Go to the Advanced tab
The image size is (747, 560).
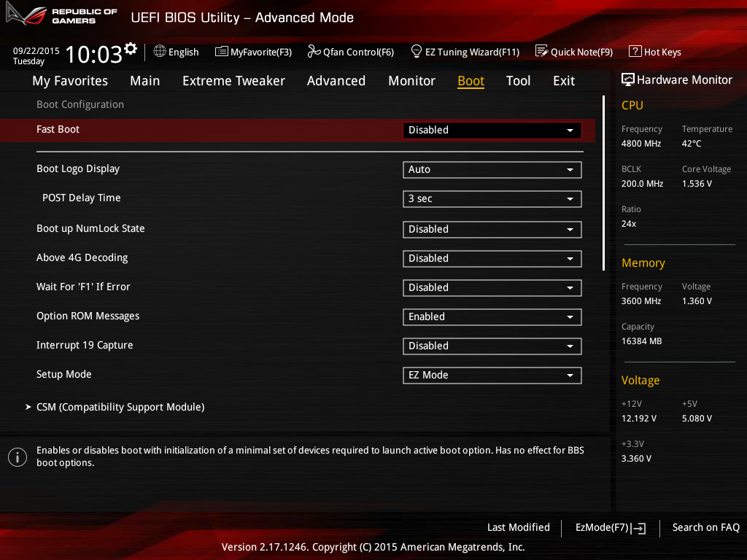pos(336,81)
